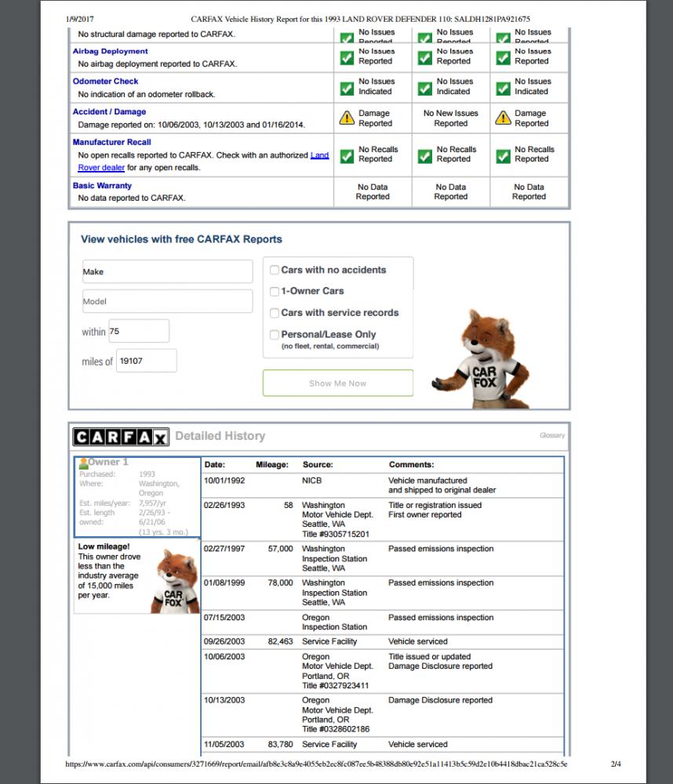Viewport: 673px width, 784px height.
Task: Select the 02/26/1993 date entry
Action: 224,505
